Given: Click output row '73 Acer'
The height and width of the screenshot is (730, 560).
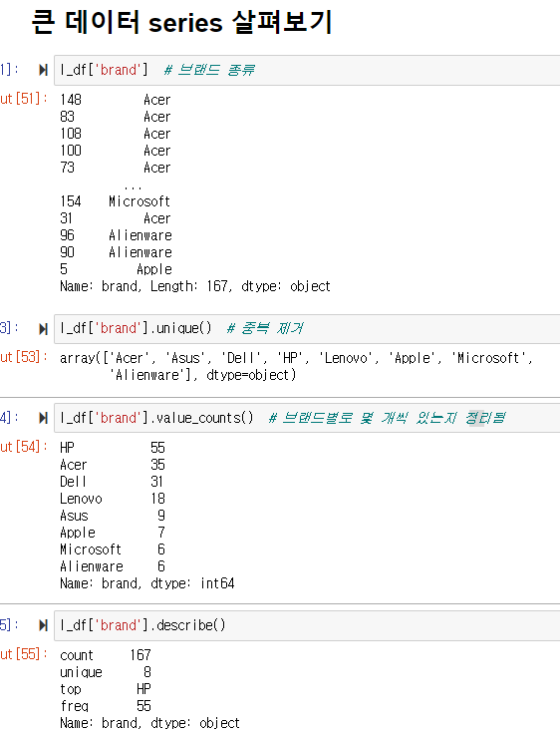Looking at the screenshot, I should coord(116,168).
